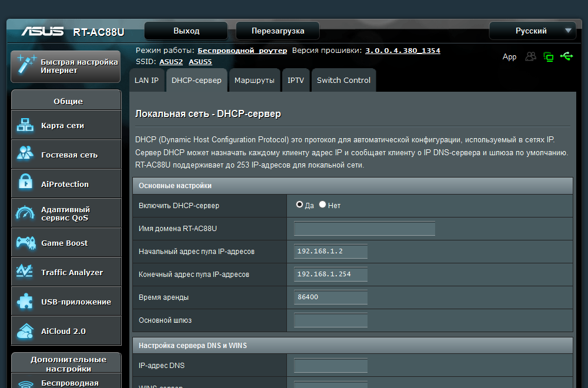Click the Traffic Analyzer chart icon
The height and width of the screenshot is (388, 588).
25,272
